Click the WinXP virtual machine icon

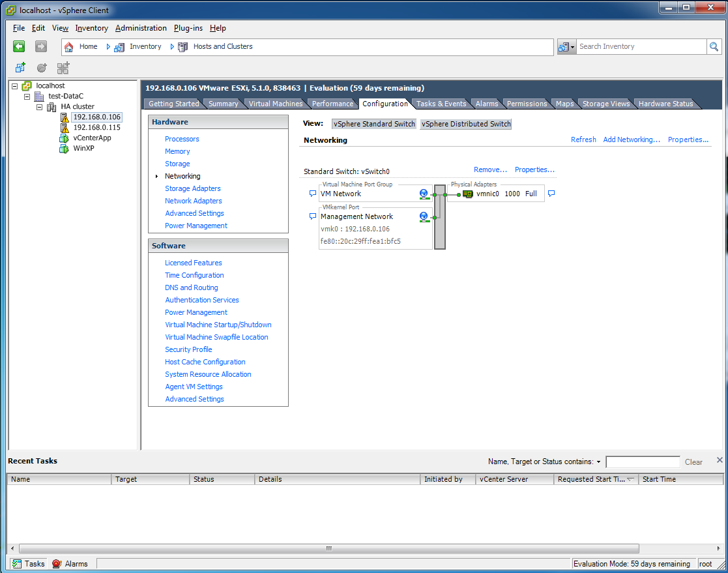click(64, 148)
